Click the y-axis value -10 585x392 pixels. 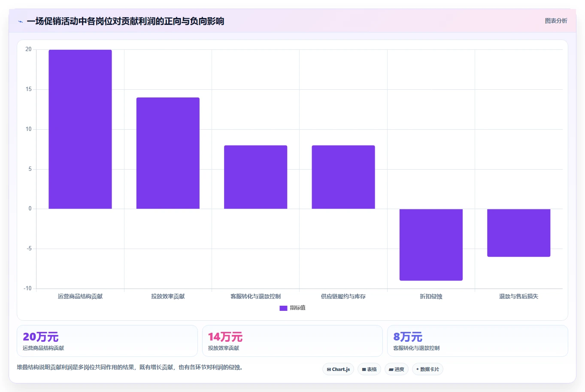pos(27,289)
